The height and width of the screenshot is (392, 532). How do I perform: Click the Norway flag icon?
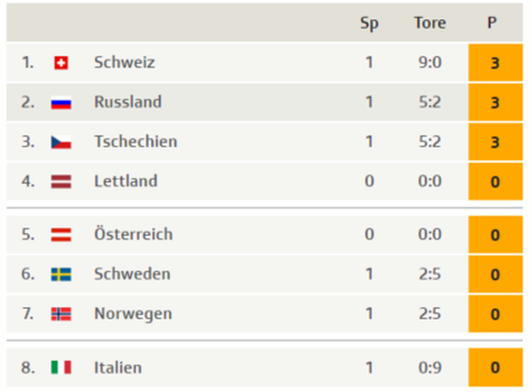[x=61, y=314]
